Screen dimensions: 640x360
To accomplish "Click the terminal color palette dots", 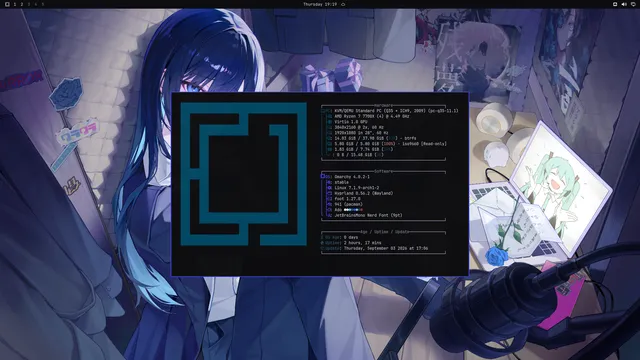I will click(x=353, y=210).
